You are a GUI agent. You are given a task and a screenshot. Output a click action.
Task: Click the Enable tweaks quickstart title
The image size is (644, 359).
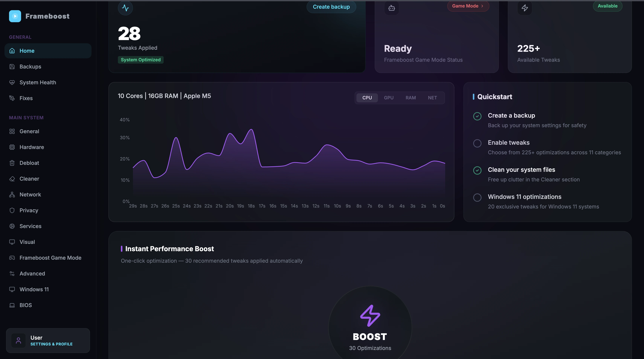point(508,143)
